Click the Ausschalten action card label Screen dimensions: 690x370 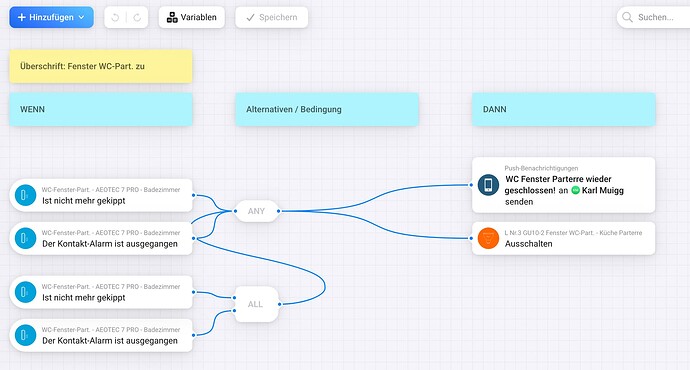[529, 244]
